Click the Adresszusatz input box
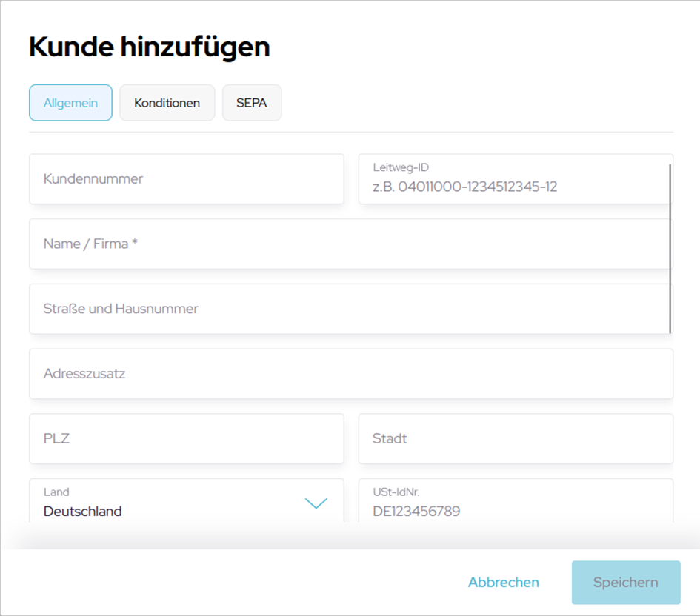Viewport: 700px width, 616px height. 351,374
